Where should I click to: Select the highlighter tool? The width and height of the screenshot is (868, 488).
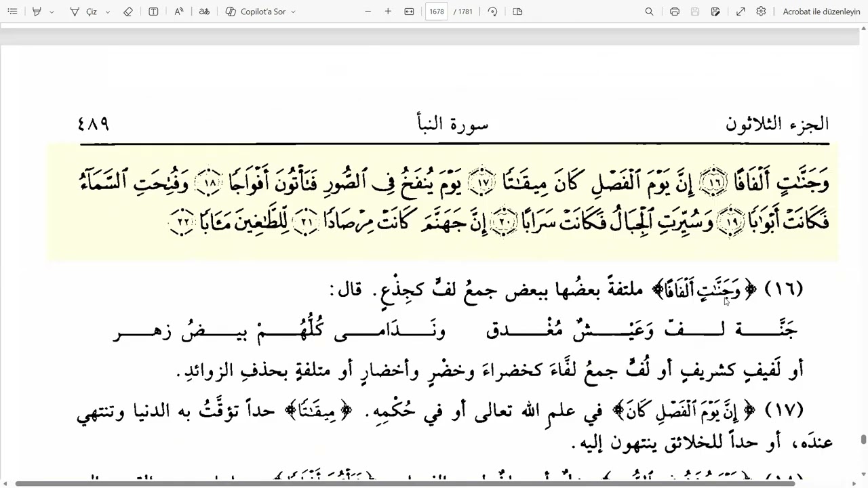37,12
